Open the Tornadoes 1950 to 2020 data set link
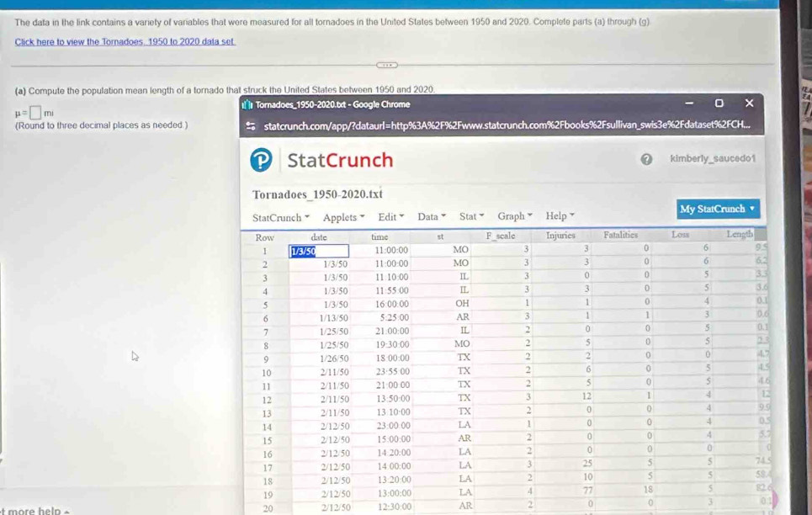Screen dimensions: 812x515 click(125, 42)
